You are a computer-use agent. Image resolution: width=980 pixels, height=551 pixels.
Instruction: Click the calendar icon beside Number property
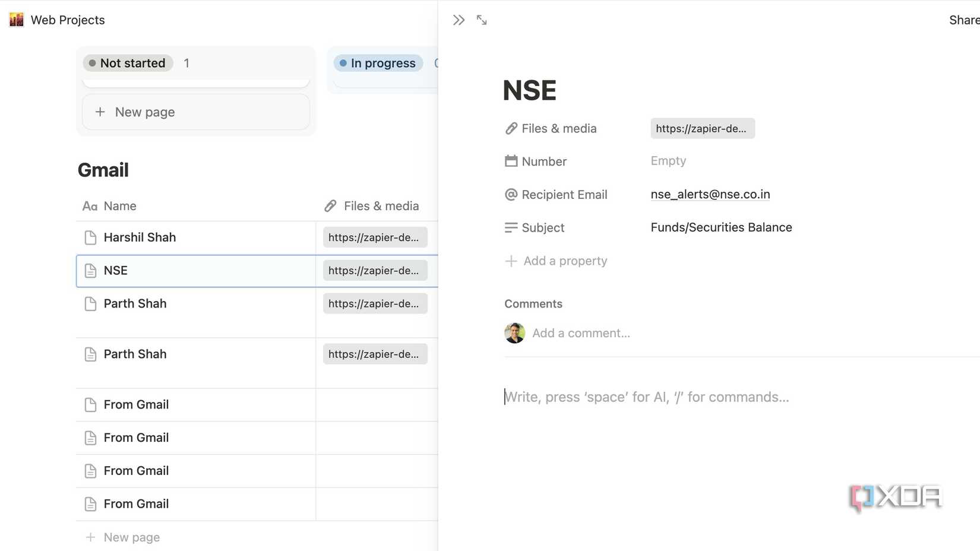pyautogui.click(x=511, y=161)
